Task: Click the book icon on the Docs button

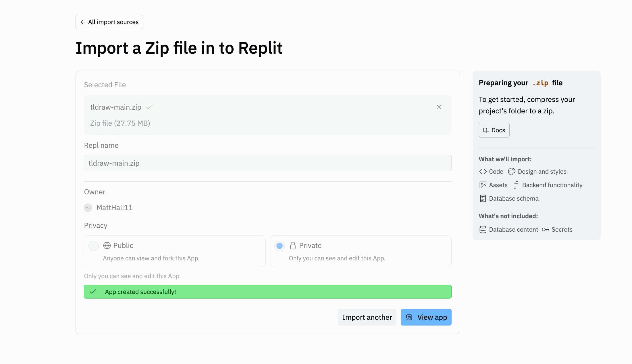Action: click(486, 130)
